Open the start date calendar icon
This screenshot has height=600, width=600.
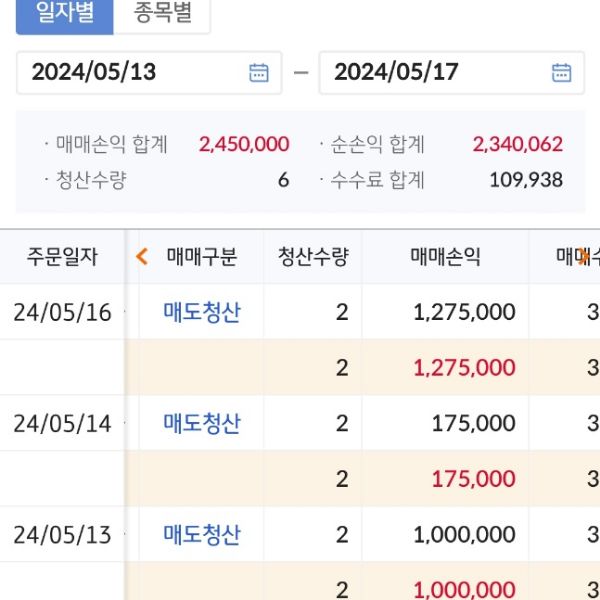coord(259,72)
